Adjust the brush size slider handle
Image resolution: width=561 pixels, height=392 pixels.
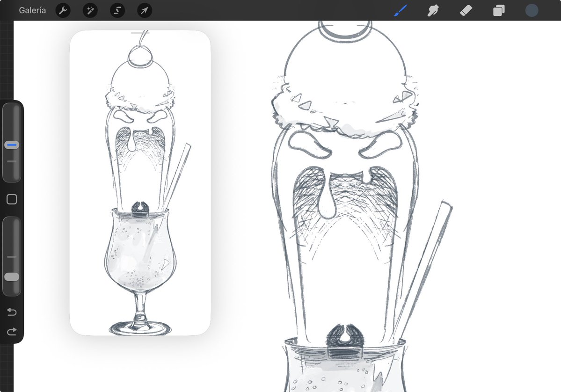tap(12, 145)
